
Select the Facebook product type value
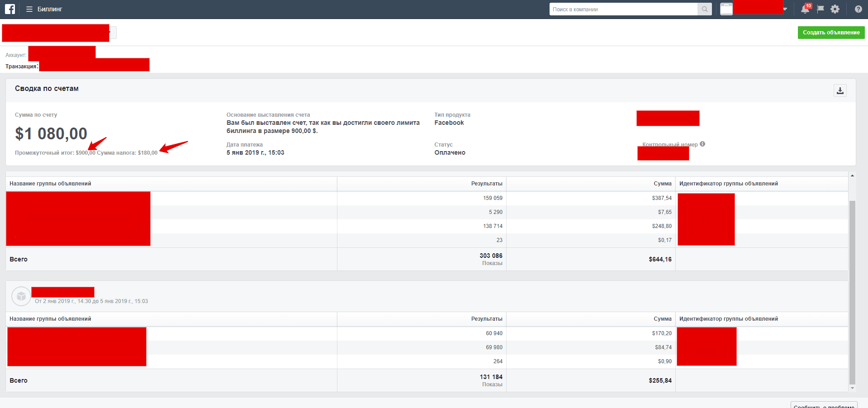[449, 123]
